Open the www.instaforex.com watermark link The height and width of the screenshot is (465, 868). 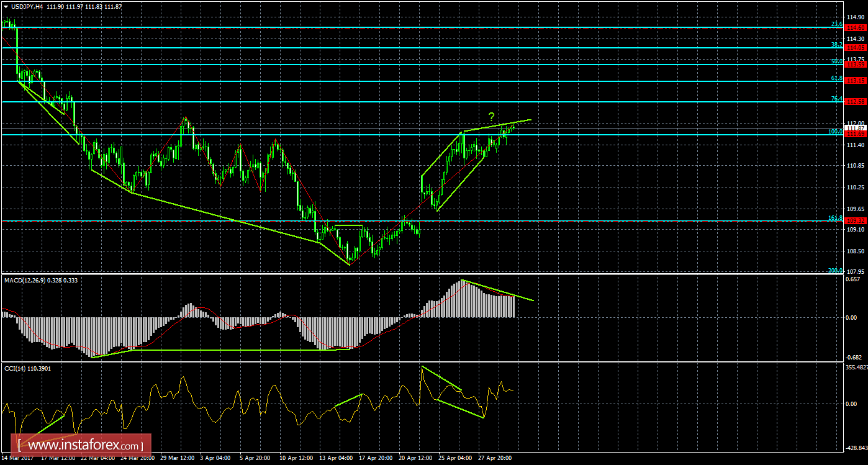[81, 445]
